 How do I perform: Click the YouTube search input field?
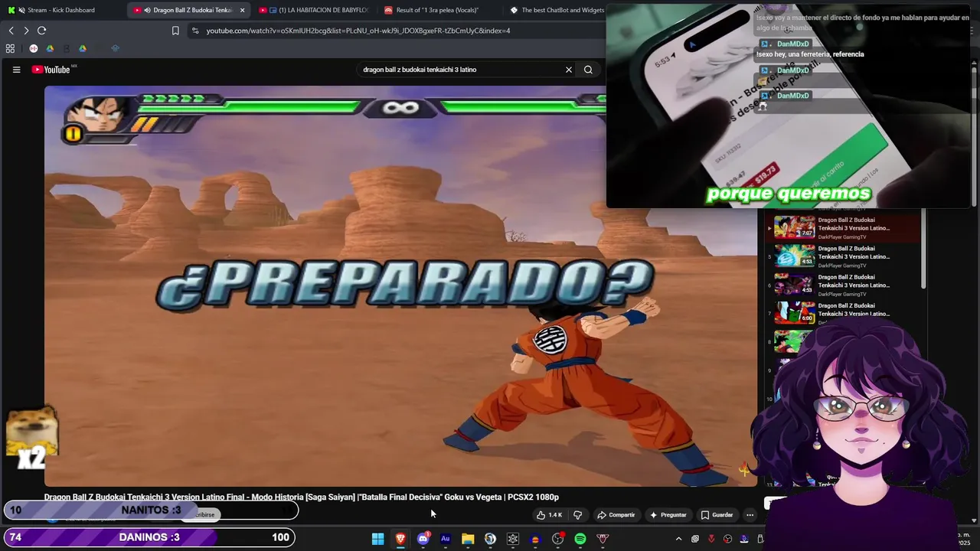[459, 70]
